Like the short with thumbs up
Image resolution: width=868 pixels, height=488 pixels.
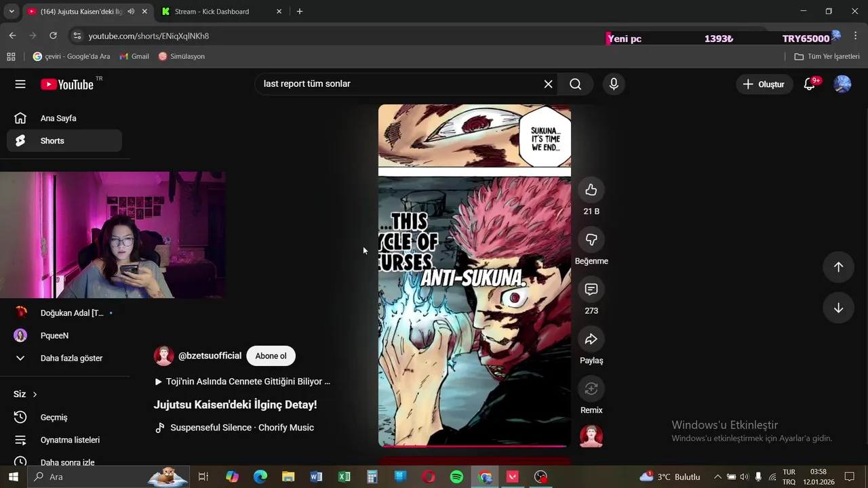[x=591, y=190]
